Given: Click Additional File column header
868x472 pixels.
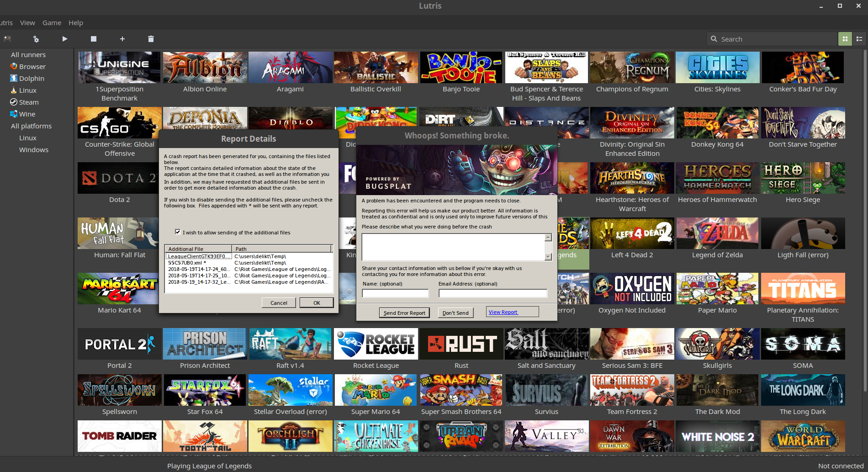Looking at the screenshot, I should (x=198, y=249).
